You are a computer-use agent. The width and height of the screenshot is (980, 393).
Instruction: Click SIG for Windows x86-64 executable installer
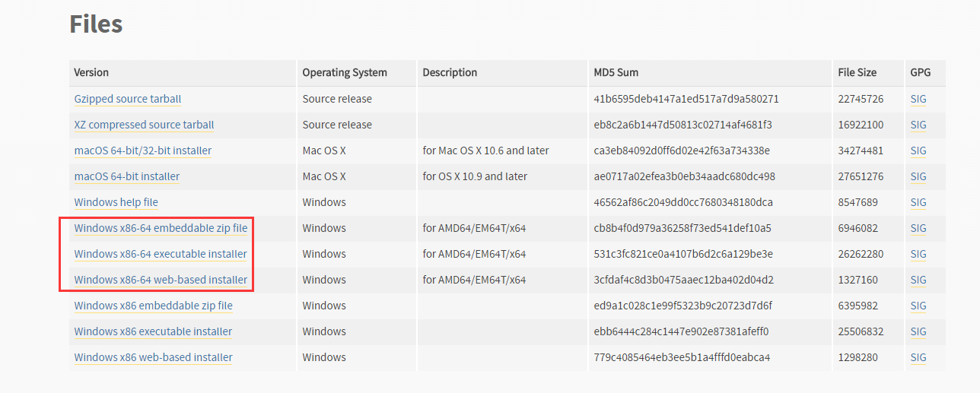(918, 254)
